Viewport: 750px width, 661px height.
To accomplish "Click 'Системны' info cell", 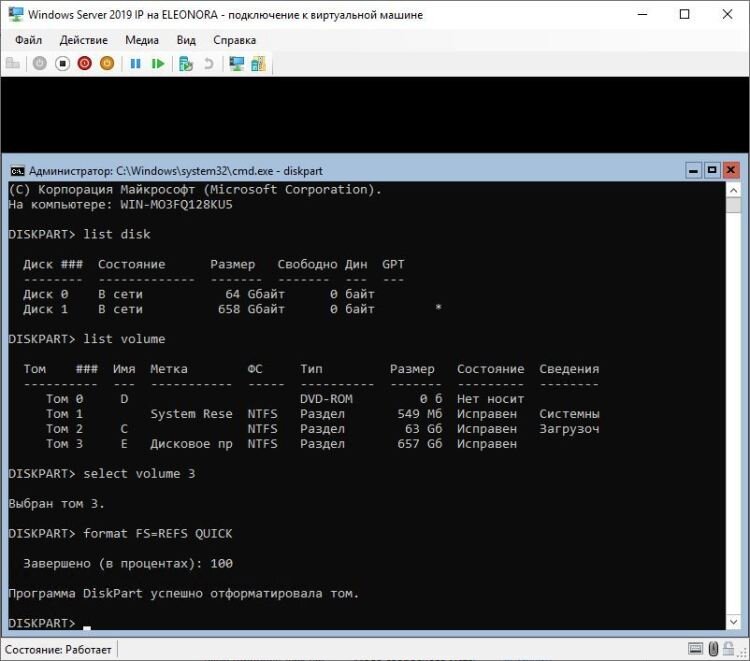I will [569, 414].
